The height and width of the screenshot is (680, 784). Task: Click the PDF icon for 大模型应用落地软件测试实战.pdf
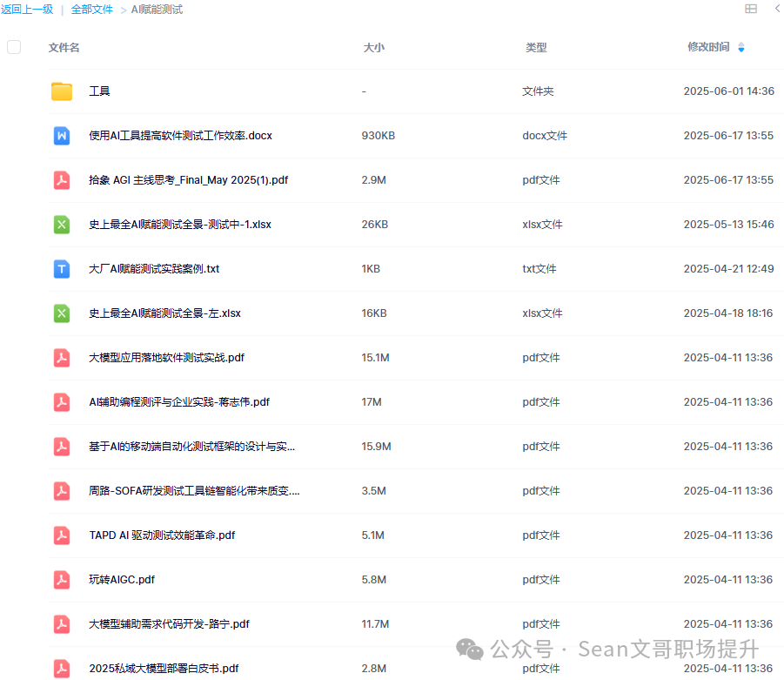[x=62, y=358]
